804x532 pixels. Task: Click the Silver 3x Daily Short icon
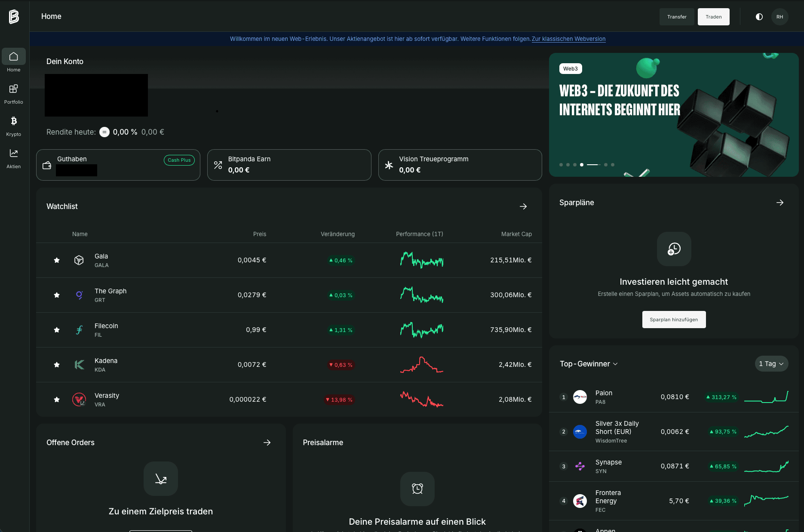(x=580, y=432)
